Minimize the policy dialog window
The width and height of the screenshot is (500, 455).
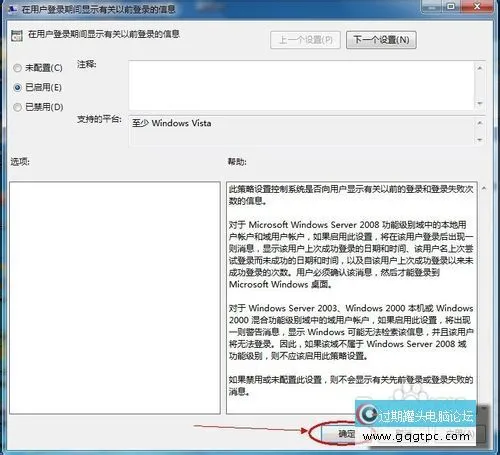coord(432,6)
